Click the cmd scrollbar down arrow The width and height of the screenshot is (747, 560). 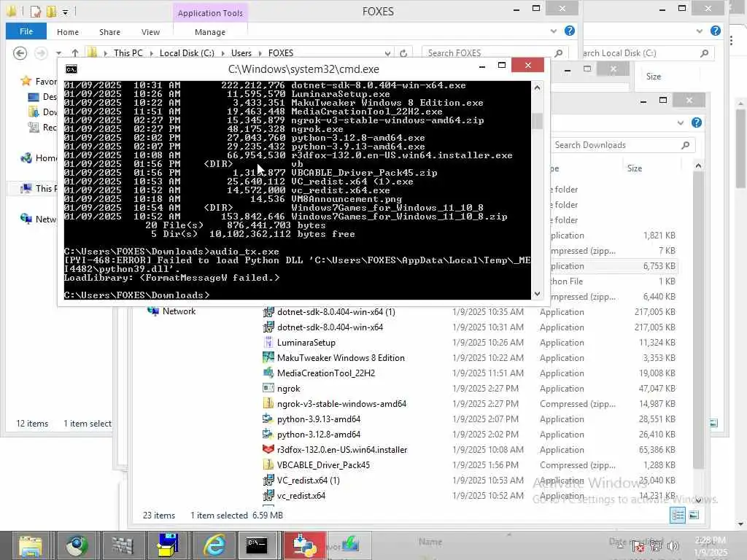tap(537, 294)
